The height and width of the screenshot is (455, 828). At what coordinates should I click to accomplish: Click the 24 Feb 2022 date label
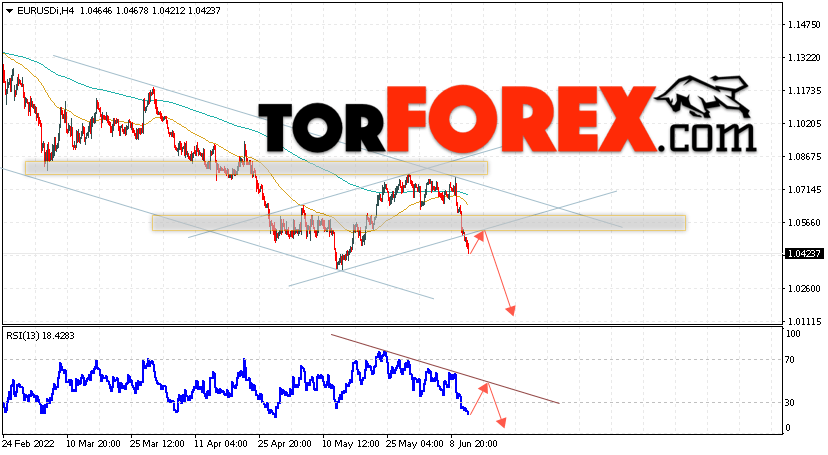[x=29, y=444]
